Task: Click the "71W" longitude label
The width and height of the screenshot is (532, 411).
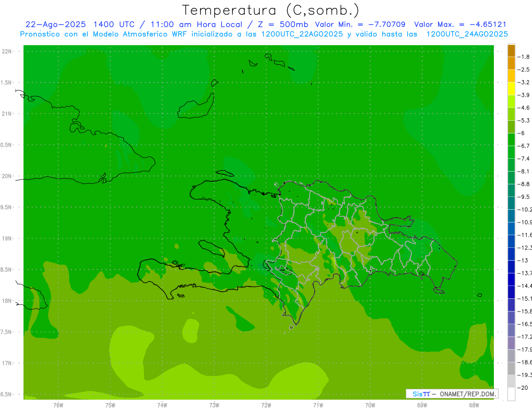Action: (x=318, y=405)
